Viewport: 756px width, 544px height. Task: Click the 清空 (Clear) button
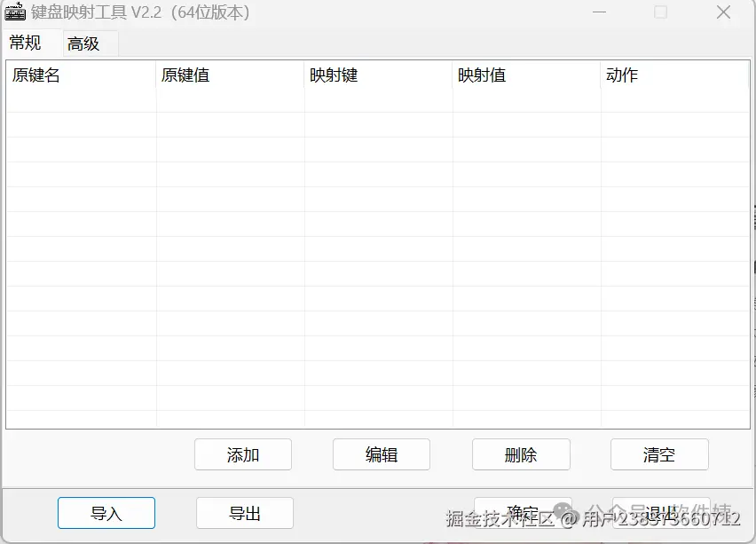[x=659, y=454]
